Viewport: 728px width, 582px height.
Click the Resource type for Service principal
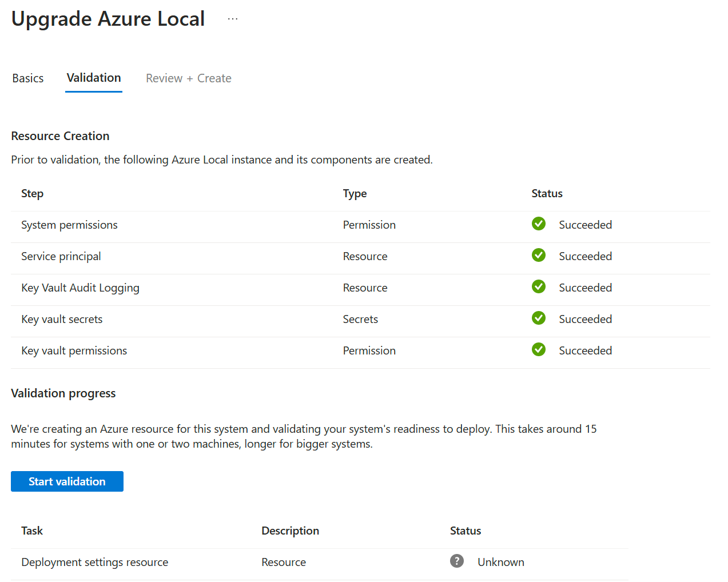(x=365, y=257)
